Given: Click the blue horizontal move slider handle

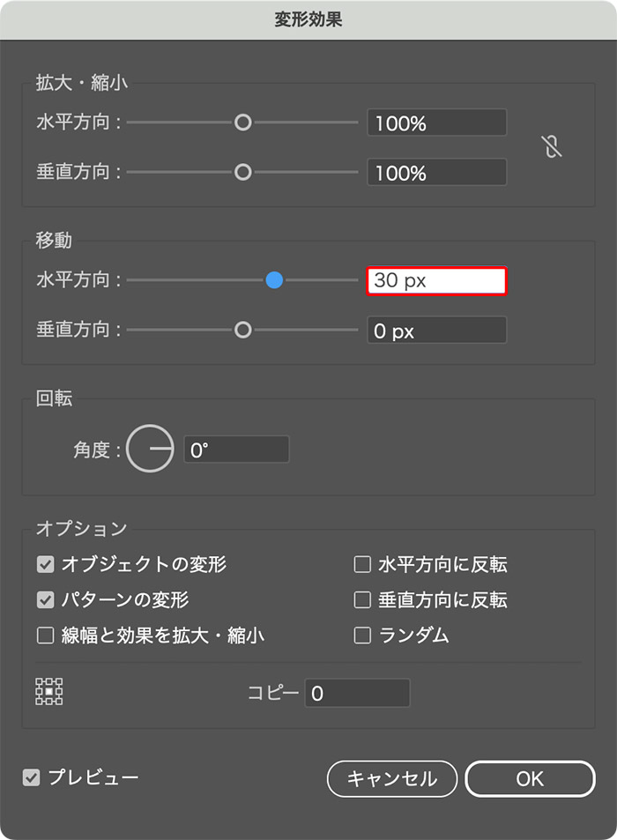Looking at the screenshot, I should (274, 280).
